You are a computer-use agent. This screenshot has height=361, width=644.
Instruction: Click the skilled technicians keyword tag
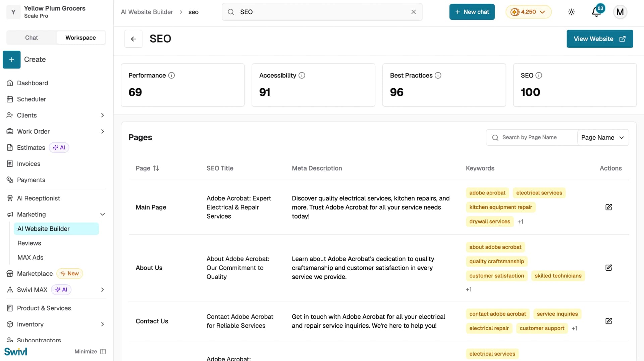click(558, 276)
